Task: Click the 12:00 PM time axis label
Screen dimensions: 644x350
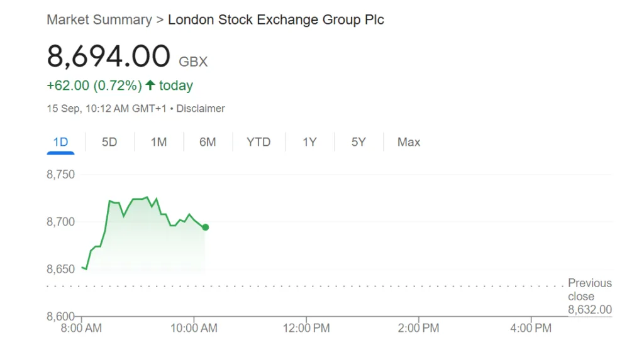Action: pos(306,328)
